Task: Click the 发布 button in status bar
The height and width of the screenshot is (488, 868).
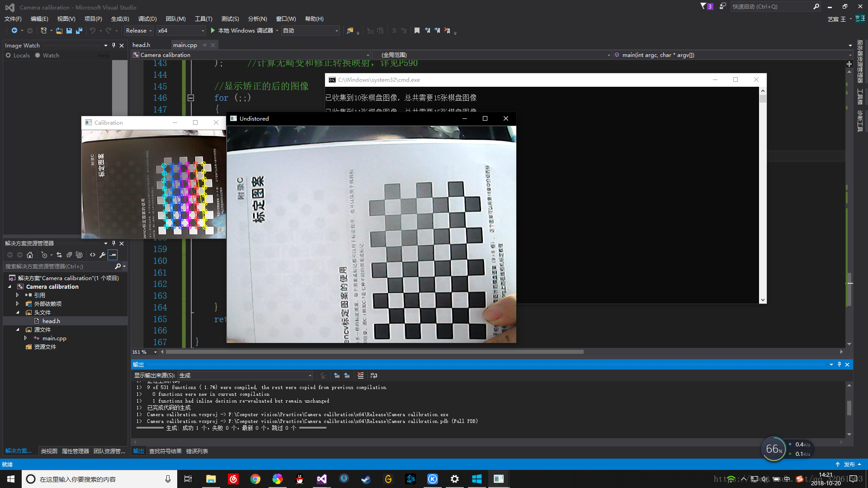Action: pyautogui.click(x=849, y=464)
